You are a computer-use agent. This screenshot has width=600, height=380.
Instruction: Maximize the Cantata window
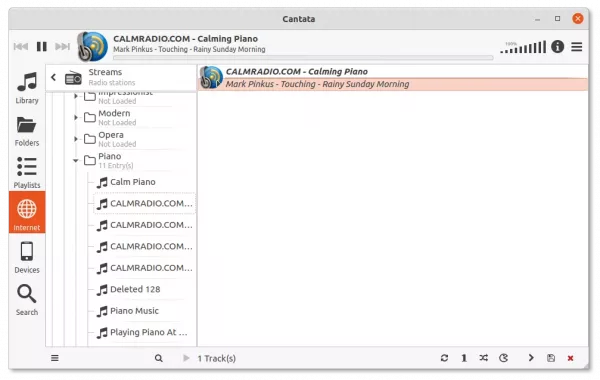(x=558, y=18)
